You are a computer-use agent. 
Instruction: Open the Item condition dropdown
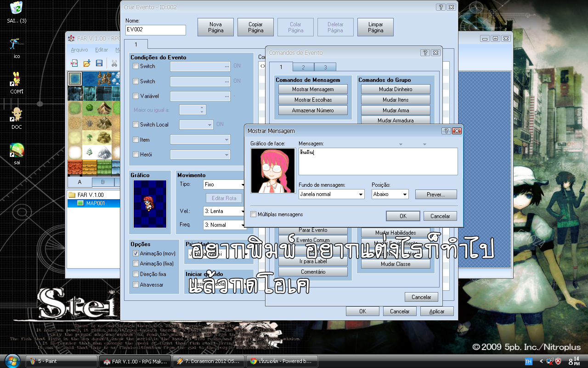pos(200,140)
